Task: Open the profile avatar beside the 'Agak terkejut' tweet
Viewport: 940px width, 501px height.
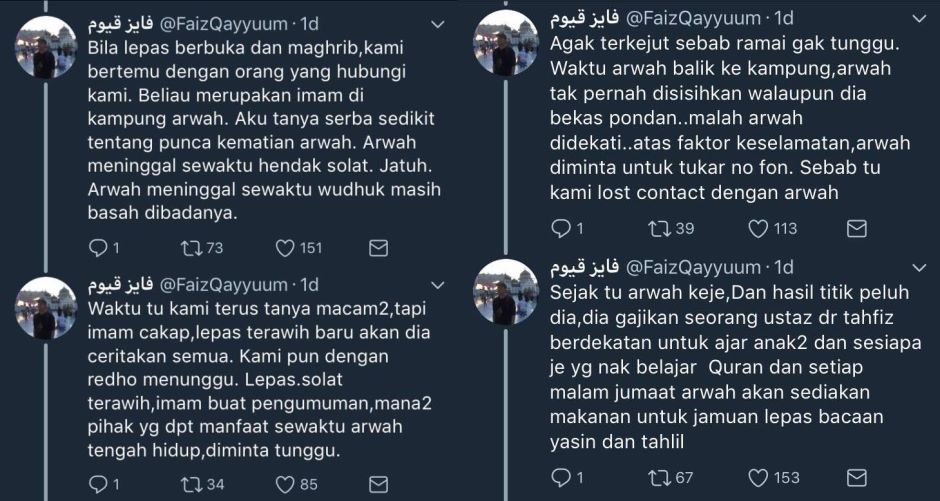Action: click(x=505, y=42)
